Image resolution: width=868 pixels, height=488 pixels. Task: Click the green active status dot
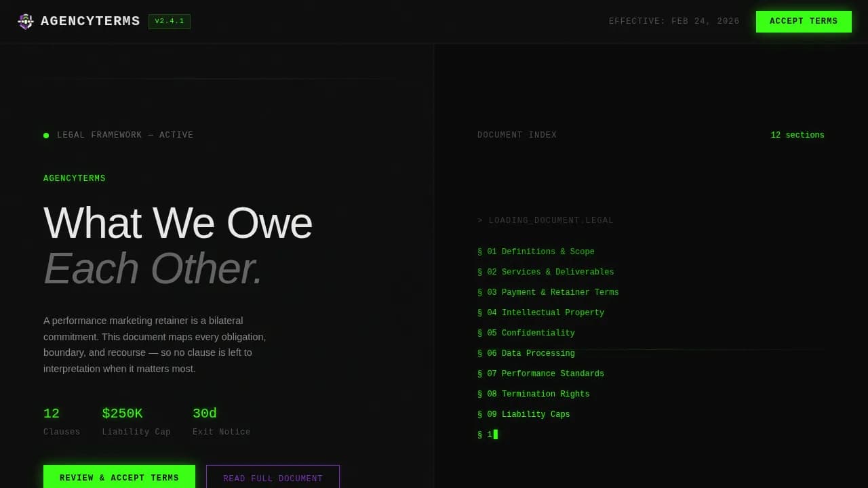(x=46, y=136)
